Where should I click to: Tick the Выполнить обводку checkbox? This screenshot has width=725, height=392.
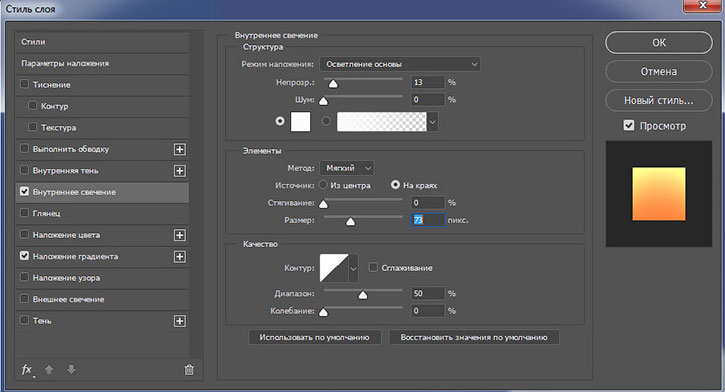coord(25,148)
